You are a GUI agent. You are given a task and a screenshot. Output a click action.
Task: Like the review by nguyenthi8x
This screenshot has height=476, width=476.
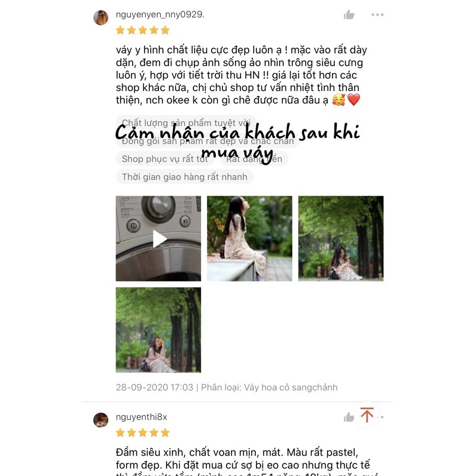tap(349, 417)
